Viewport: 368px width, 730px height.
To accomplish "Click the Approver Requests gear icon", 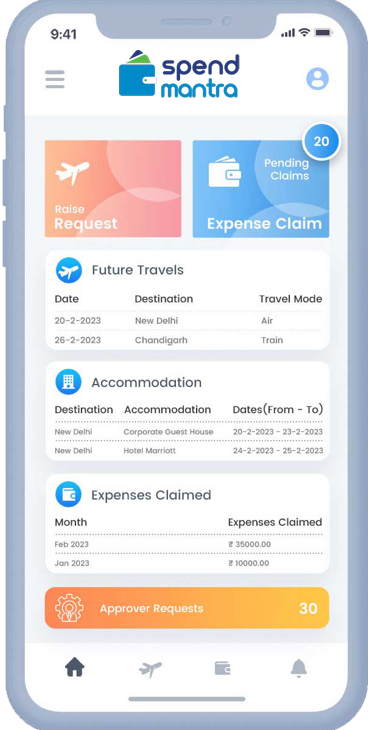I will point(69,608).
